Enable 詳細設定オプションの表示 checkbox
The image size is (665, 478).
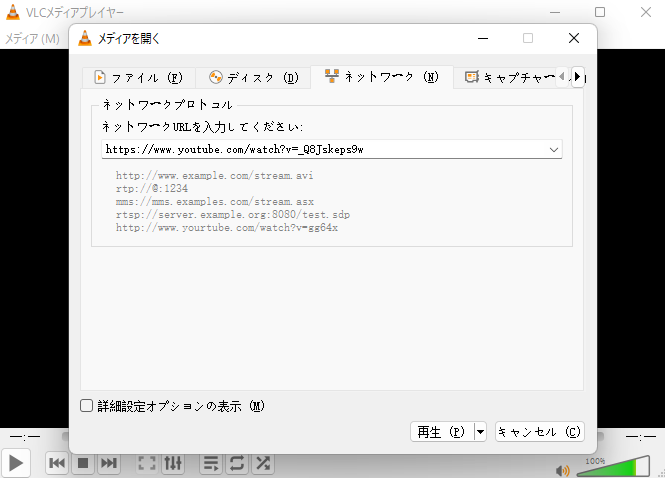tap(87, 406)
